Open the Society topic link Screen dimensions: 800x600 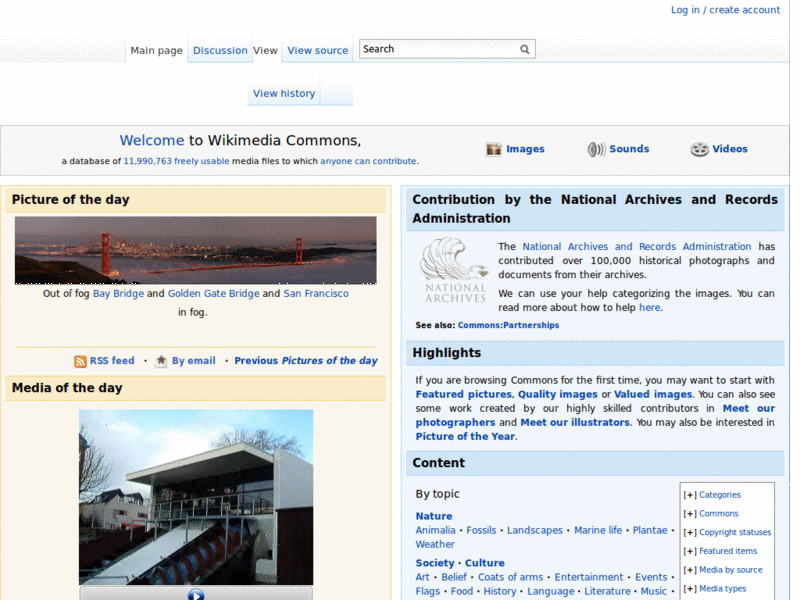435,563
